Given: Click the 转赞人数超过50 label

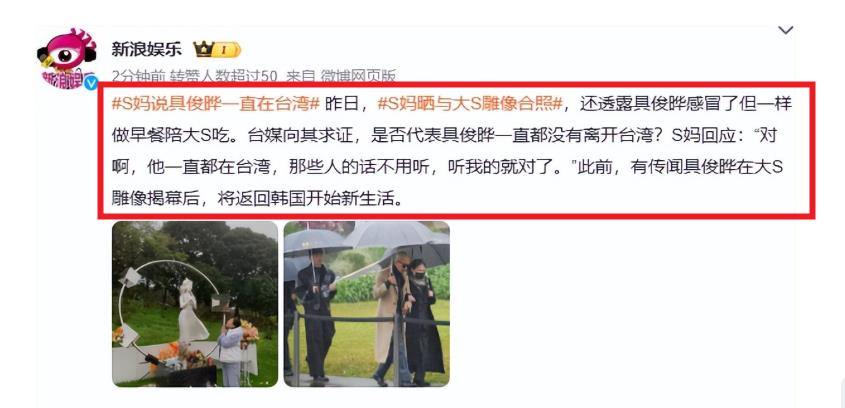Looking at the screenshot, I should 224,77.
